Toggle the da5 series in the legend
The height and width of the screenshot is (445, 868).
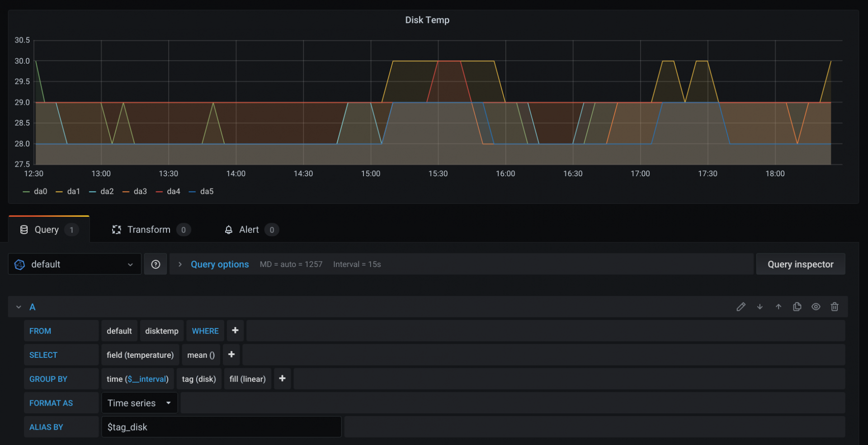207,191
